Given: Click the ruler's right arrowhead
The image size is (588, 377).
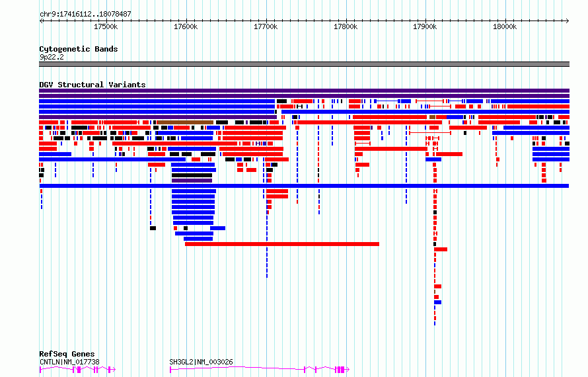Looking at the screenshot, I should click(x=568, y=21).
